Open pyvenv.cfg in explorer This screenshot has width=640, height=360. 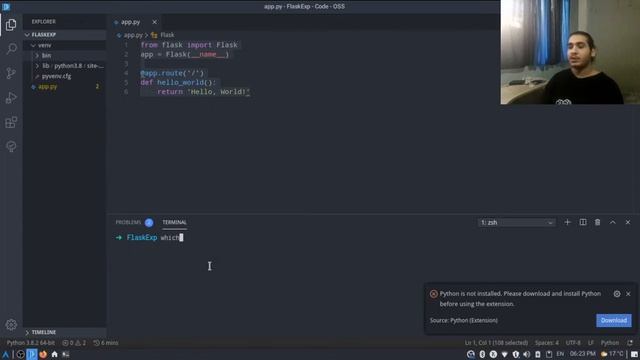(x=64, y=76)
